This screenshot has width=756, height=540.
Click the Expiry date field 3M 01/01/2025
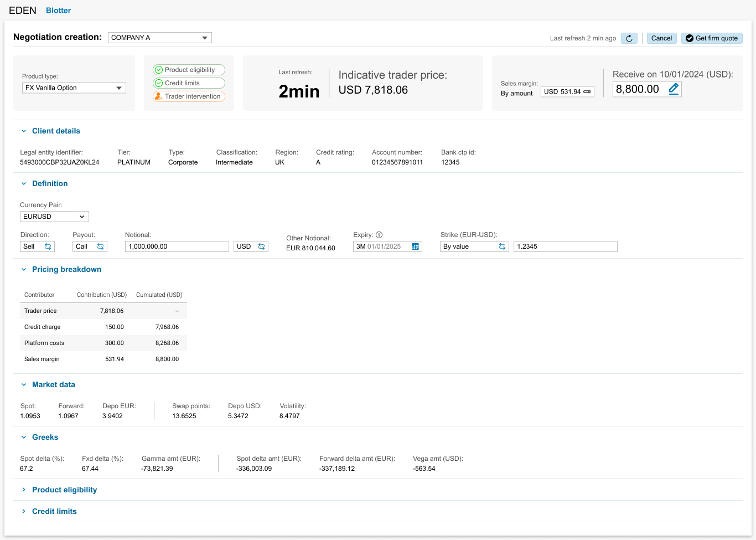[387, 246]
